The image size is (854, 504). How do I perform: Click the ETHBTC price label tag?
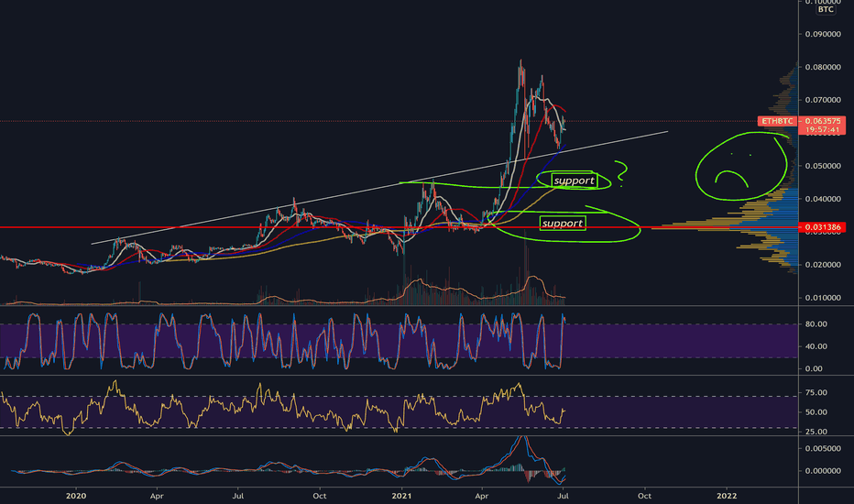(777, 121)
